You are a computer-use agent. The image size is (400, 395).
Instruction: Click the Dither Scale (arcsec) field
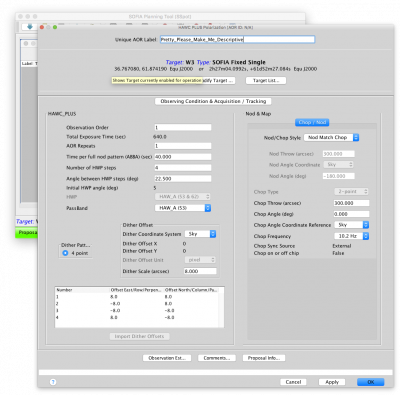point(200,271)
